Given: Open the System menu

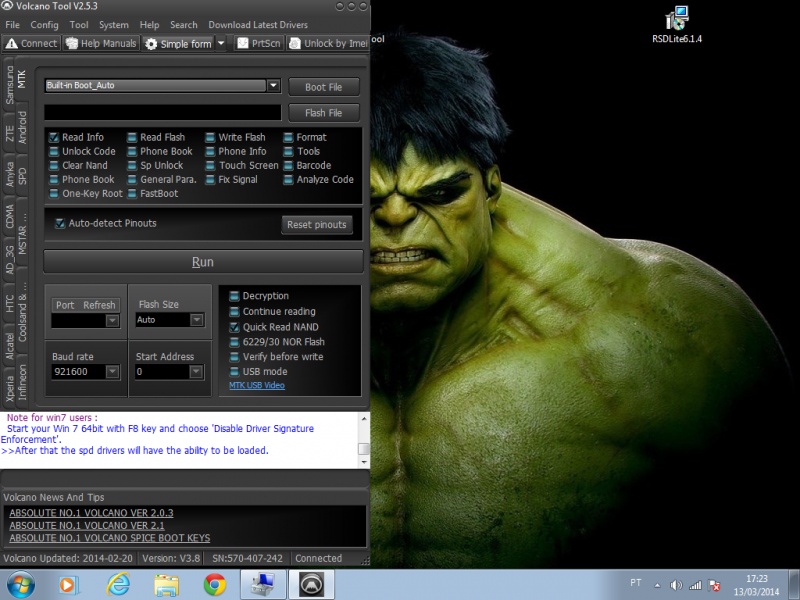Looking at the screenshot, I should pyautogui.click(x=114, y=24).
